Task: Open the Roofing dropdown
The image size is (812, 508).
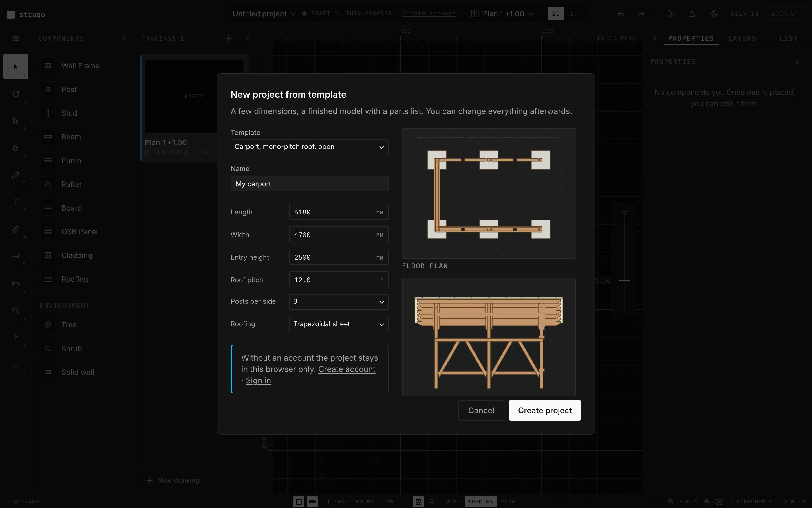Action: 339,324
